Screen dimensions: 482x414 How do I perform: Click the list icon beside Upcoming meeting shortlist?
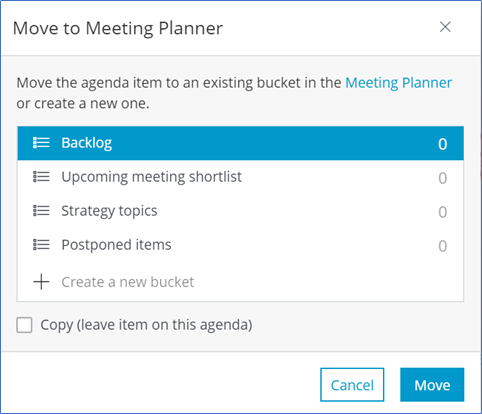click(41, 177)
